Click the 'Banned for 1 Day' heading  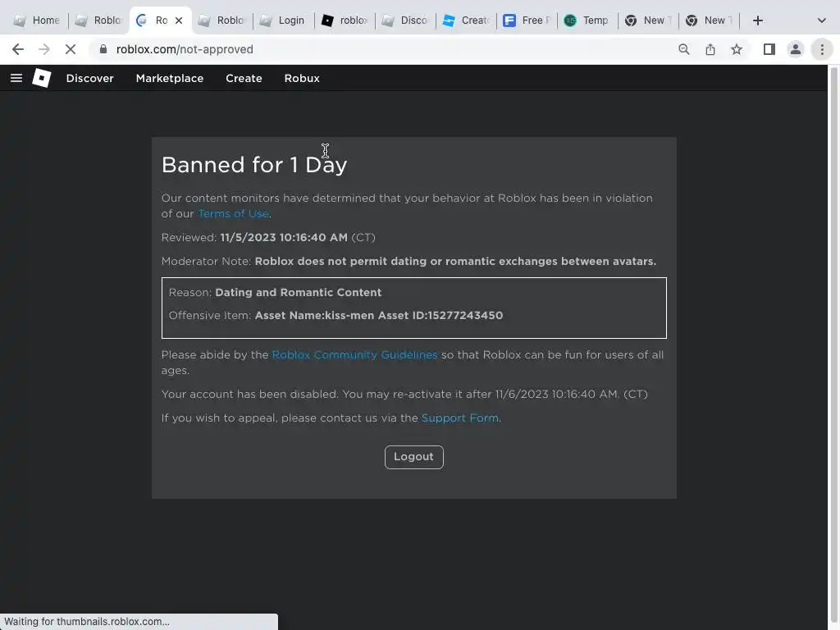click(x=254, y=164)
